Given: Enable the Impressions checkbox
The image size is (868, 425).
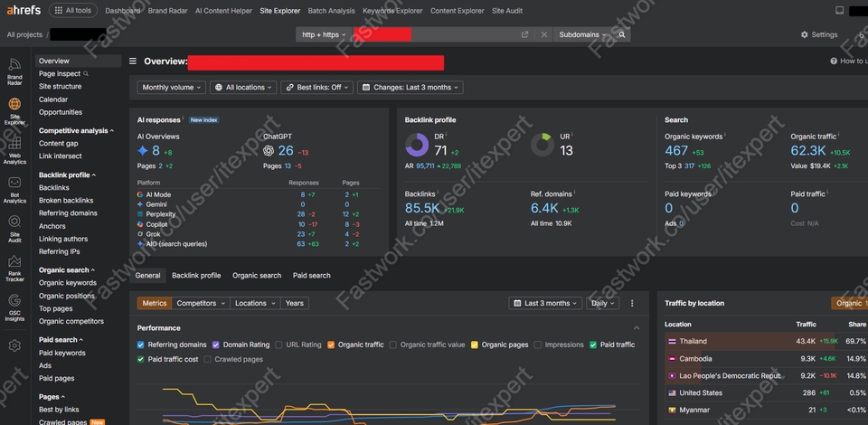Looking at the screenshot, I should (537, 345).
